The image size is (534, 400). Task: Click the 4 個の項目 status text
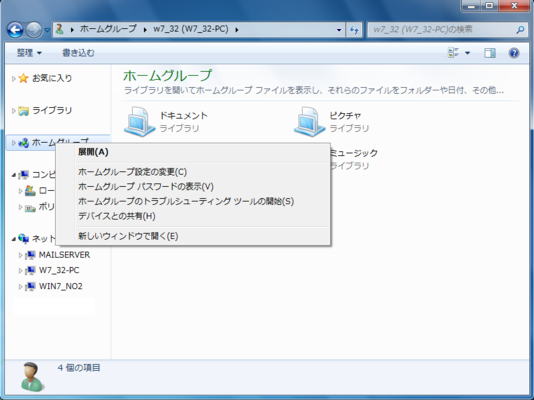(79, 368)
